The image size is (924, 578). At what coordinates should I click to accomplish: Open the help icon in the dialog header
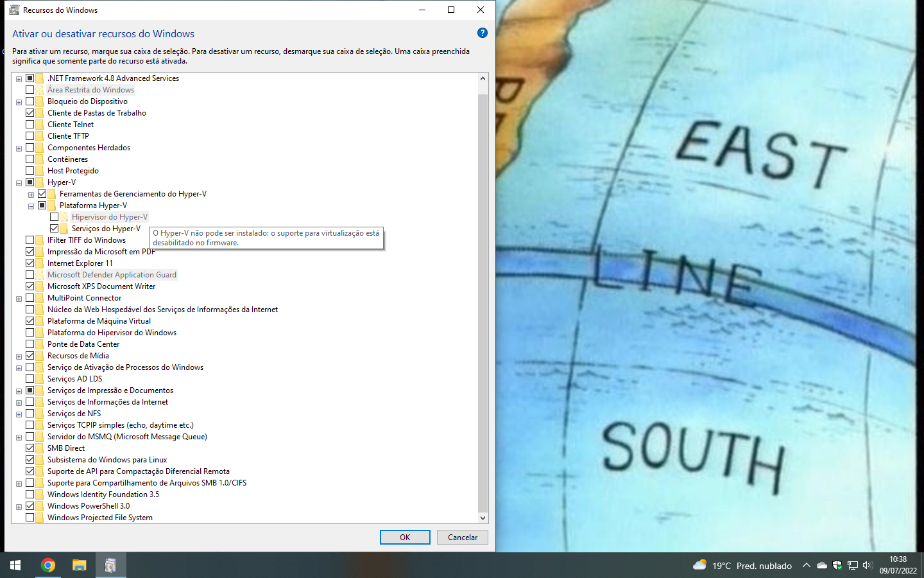coord(483,33)
